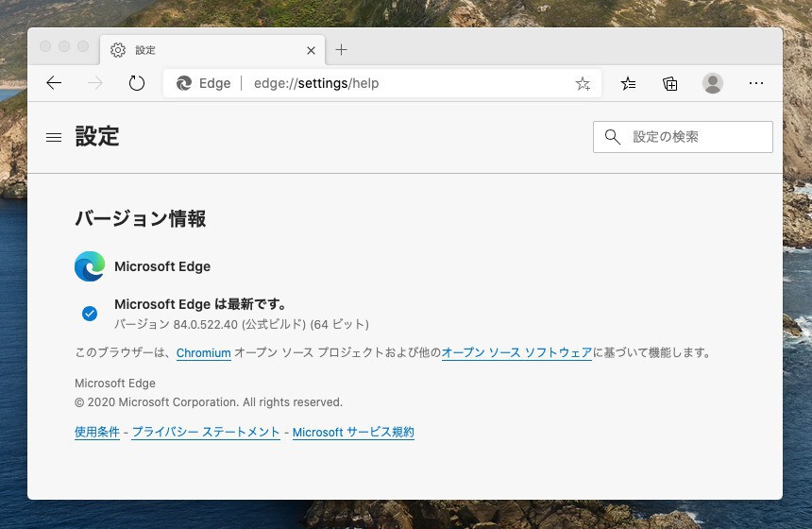
Task: Add this page to favorites star
Action: pos(583,83)
